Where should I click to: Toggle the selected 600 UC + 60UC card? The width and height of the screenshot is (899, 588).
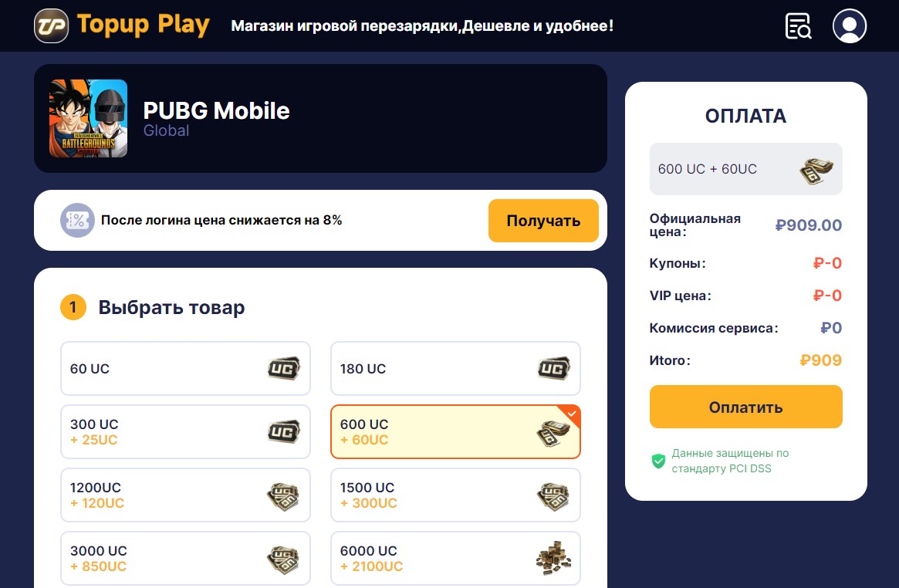[455, 431]
